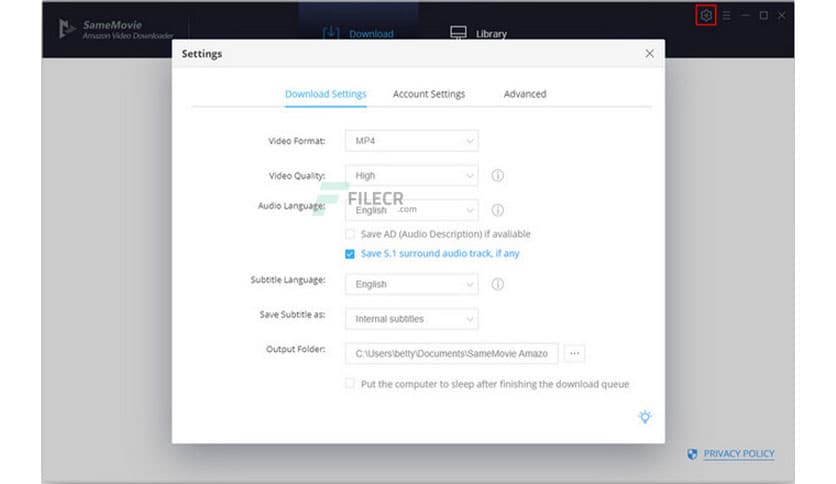Image resolution: width=836 pixels, height=484 pixels.
Task: Click the SameMovie logo icon
Action: tap(66, 28)
